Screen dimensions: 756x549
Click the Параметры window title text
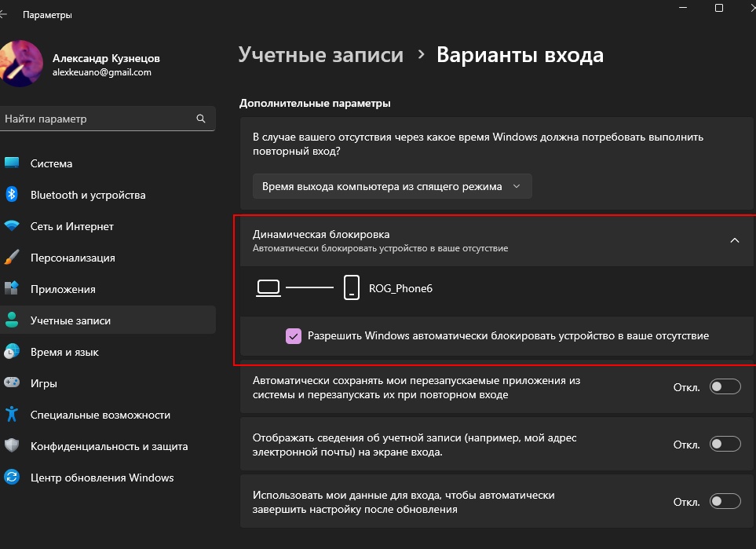coord(47,15)
